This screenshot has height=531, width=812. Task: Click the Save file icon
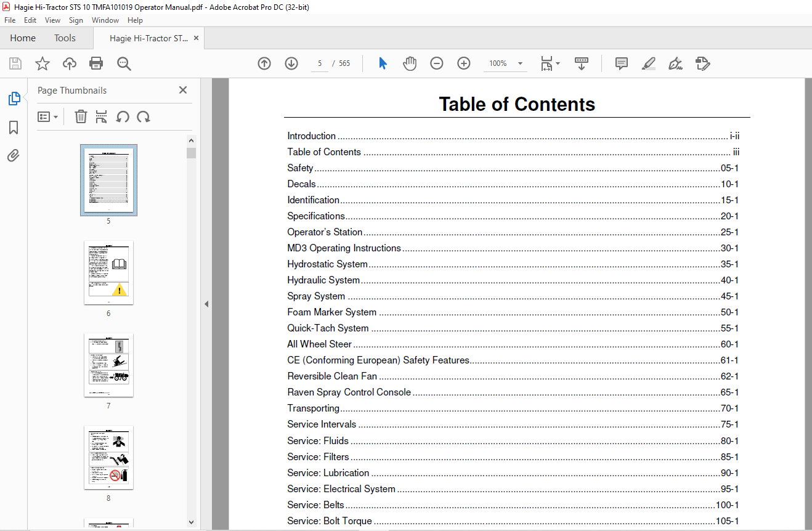[x=15, y=63]
